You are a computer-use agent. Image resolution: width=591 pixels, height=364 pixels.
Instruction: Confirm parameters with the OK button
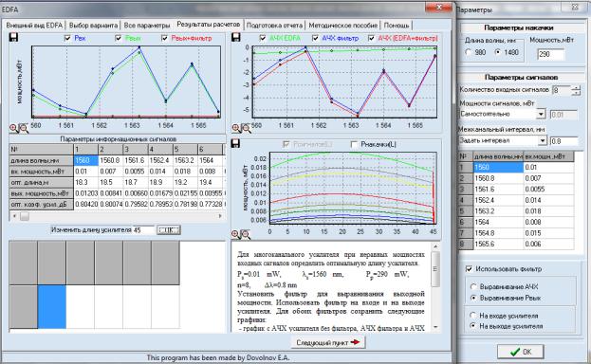tap(521, 352)
